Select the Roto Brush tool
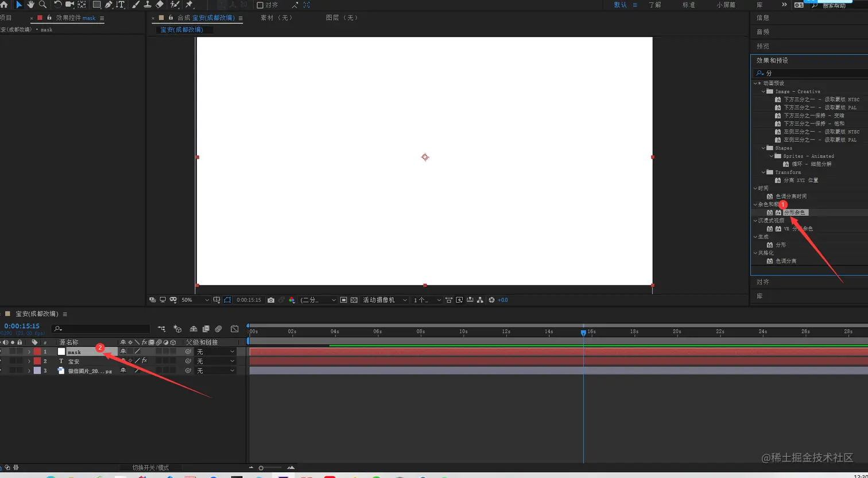The width and height of the screenshot is (868, 478). point(175,5)
